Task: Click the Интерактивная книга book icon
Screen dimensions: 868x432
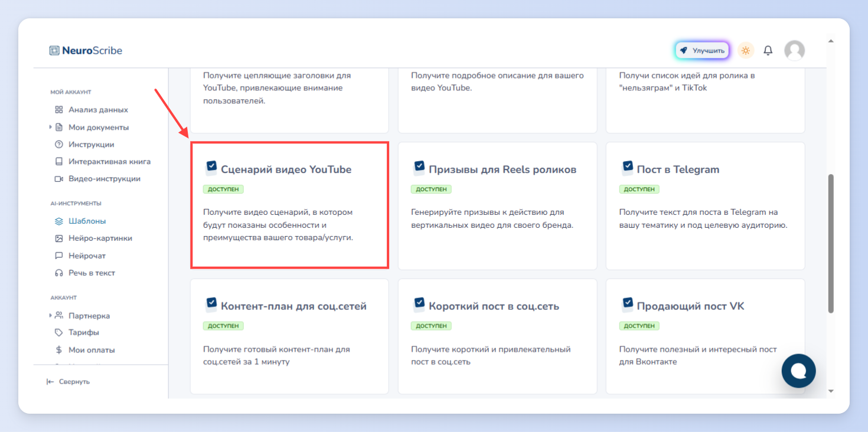Action: click(x=58, y=161)
